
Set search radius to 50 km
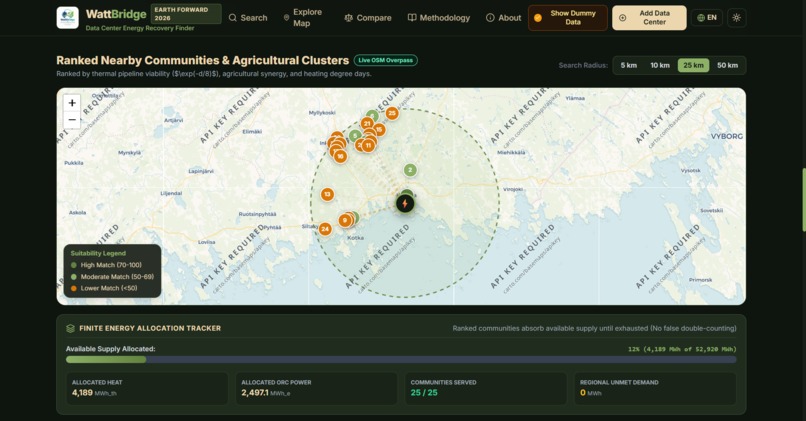727,65
